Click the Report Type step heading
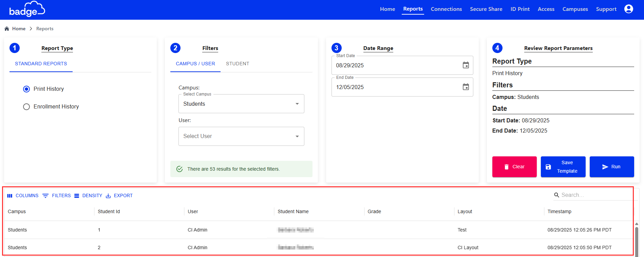The height and width of the screenshot is (257, 644). click(57, 48)
